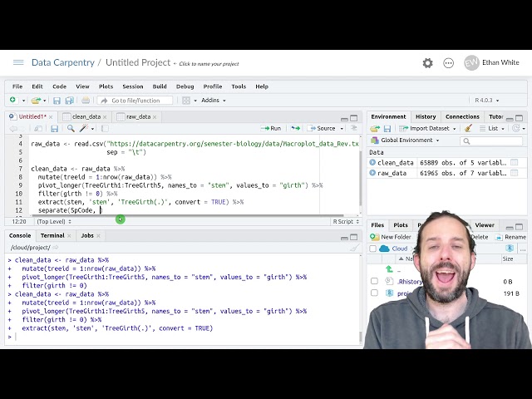Image resolution: width=532 pixels, height=399 pixels.
Task: Check the .Rhistory file checkbox
Action: pyautogui.click(x=374, y=281)
